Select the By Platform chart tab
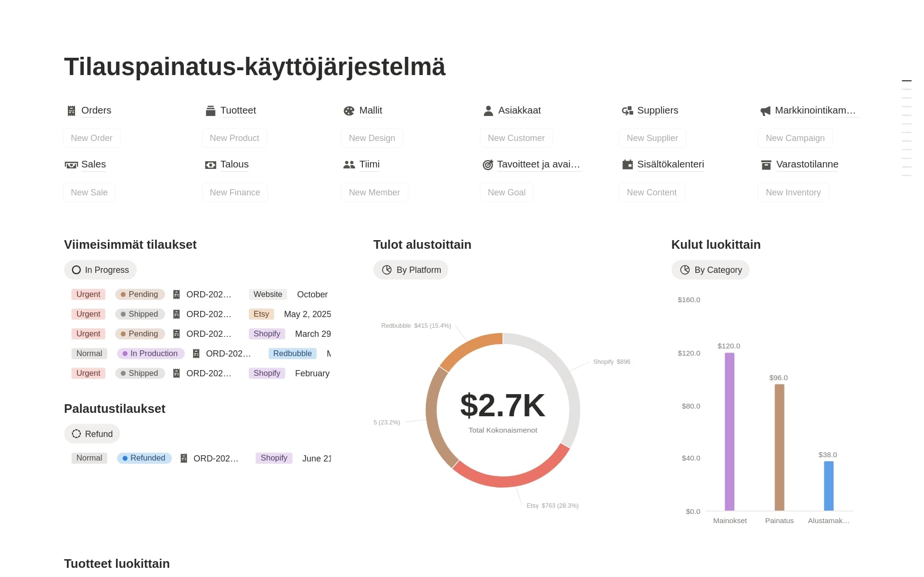This screenshot has height=577, width=924. 411,270
